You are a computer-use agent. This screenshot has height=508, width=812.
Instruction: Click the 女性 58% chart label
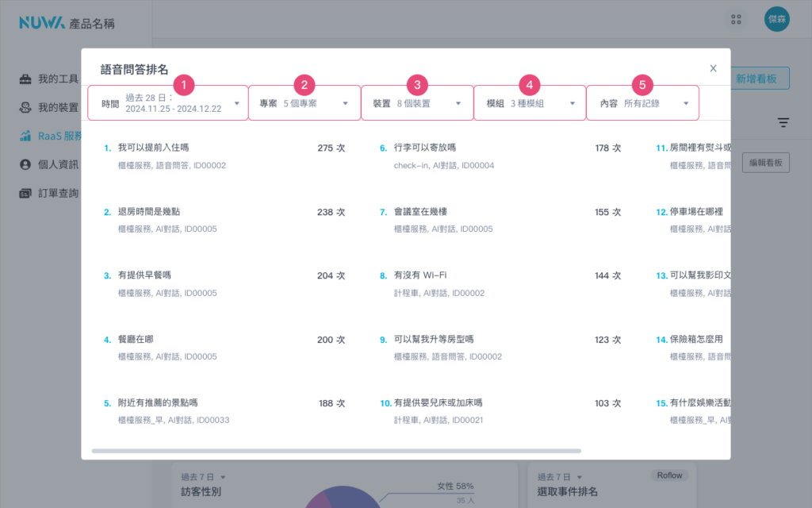tap(455, 487)
